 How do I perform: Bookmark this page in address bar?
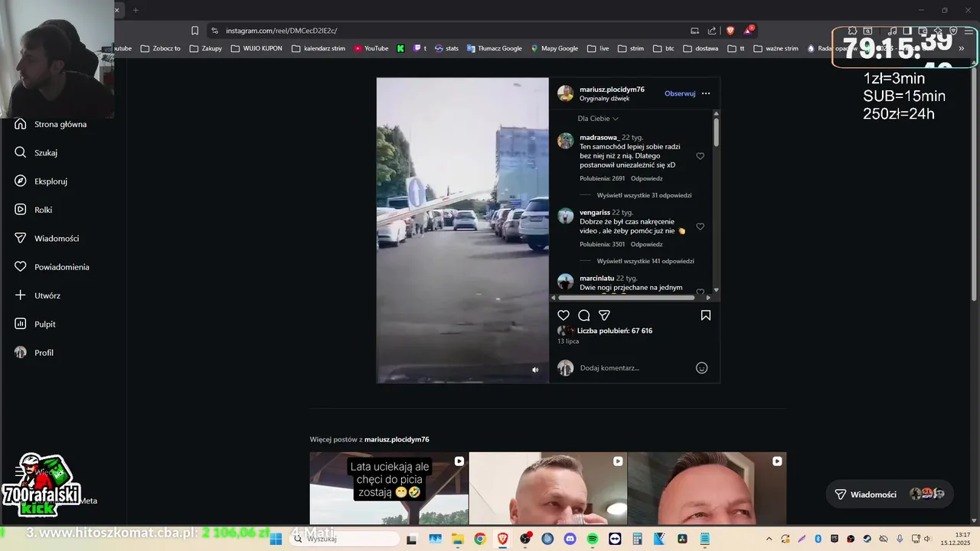click(194, 31)
